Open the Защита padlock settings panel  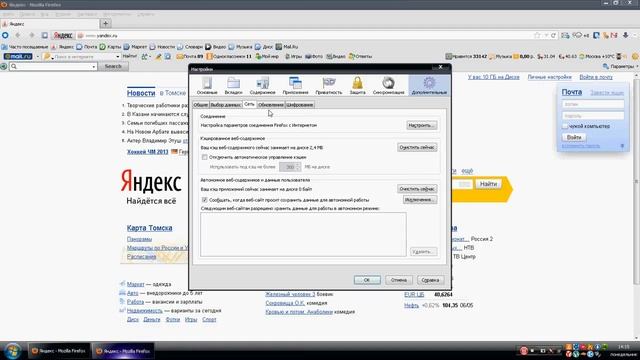pyautogui.click(x=357, y=86)
